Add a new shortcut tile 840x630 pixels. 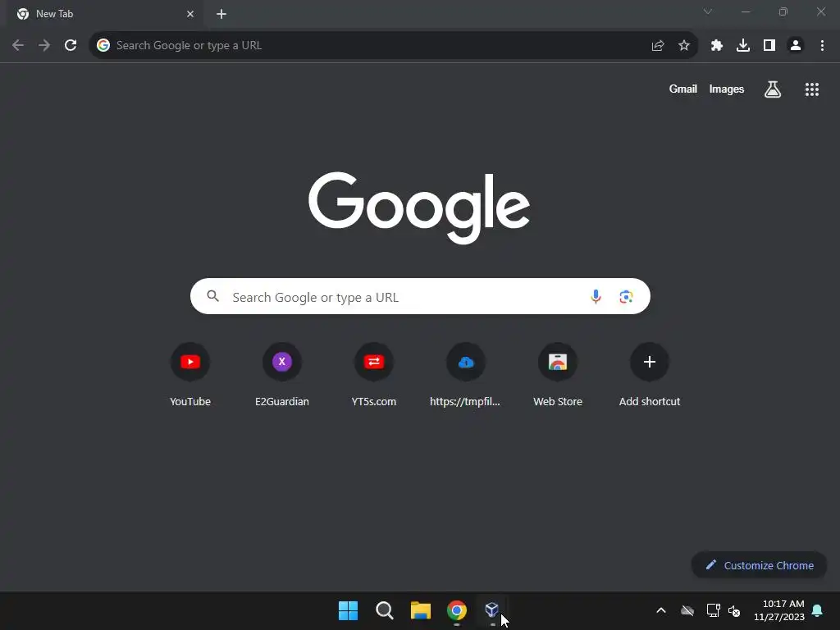point(650,375)
